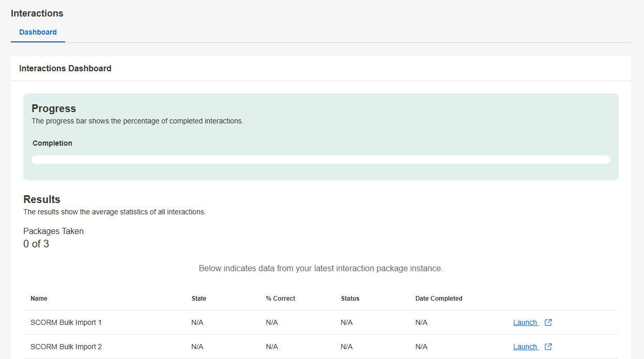Image resolution: width=644 pixels, height=359 pixels.
Task: Launch SCORM Bulk Import 2 via its link
Action: coord(525,347)
